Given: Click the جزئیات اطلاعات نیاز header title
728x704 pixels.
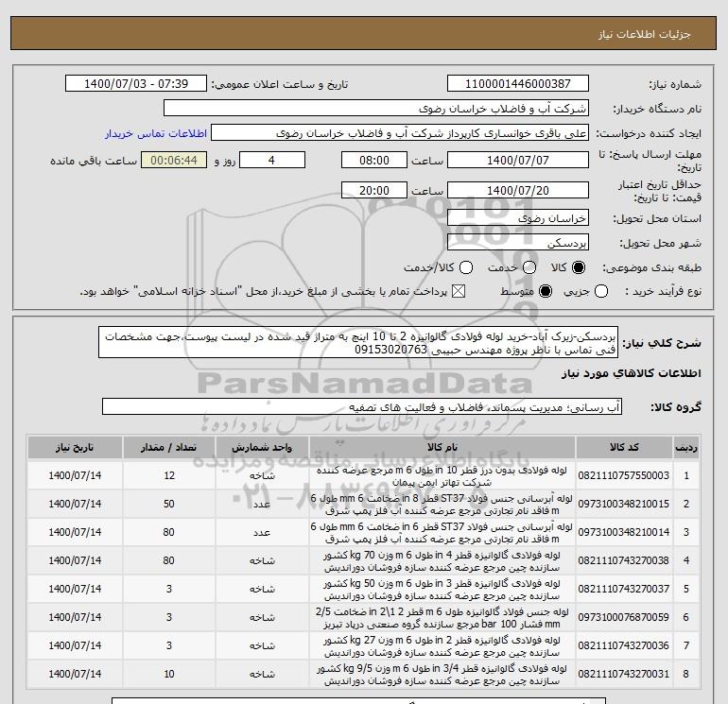Looking at the screenshot, I should [x=645, y=34].
